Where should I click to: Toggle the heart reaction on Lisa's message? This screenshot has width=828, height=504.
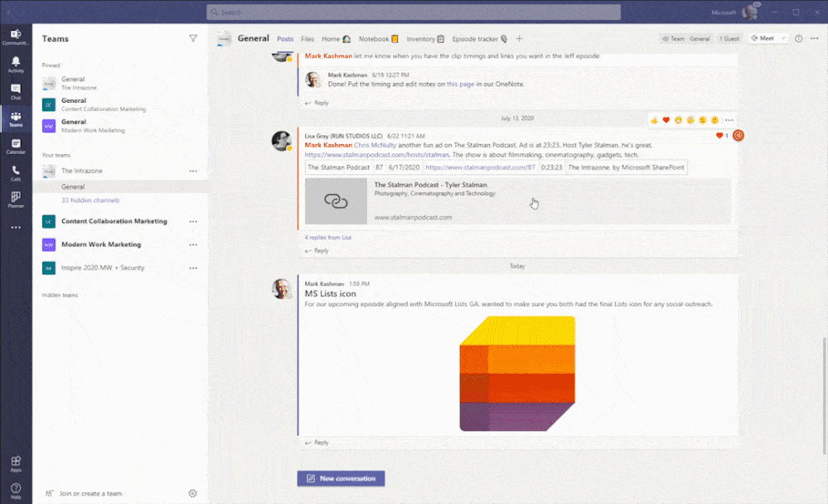coord(719,135)
